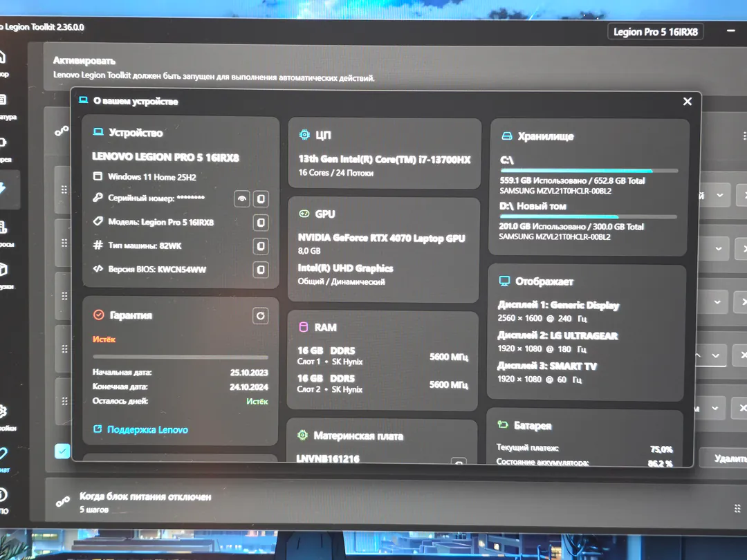Refresh the warranty (Гарантия) information

tap(260, 316)
